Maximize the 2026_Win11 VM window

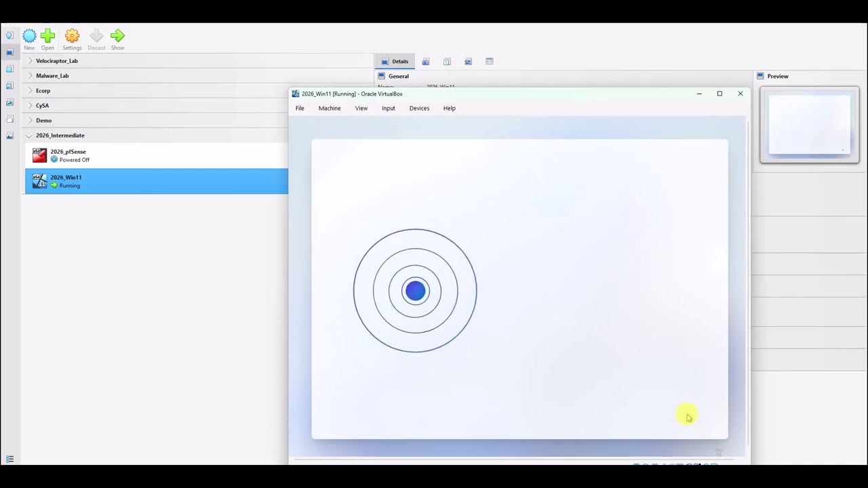(719, 94)
